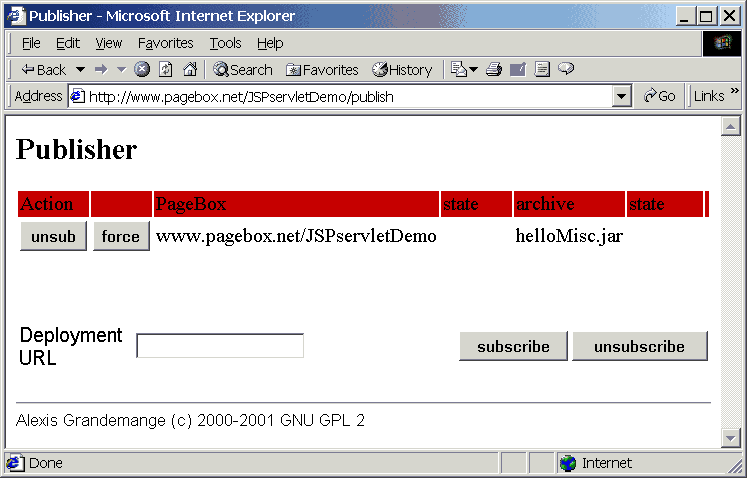Click the subscribe button
Screen dimensions: 747x478
tap(513, 346)
